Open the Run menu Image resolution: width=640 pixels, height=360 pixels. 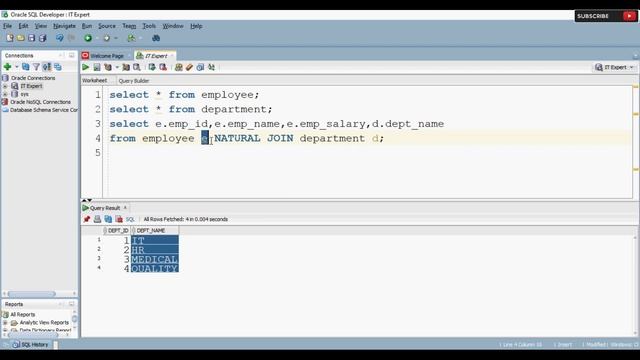point(87,26)
